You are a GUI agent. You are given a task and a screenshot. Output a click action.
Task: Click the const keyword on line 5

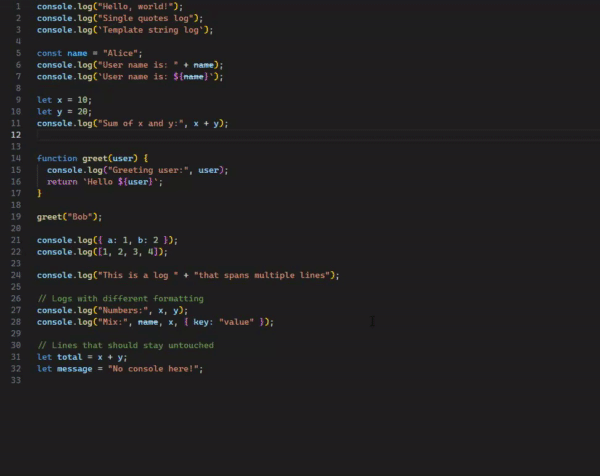click(x=49, y=53)
